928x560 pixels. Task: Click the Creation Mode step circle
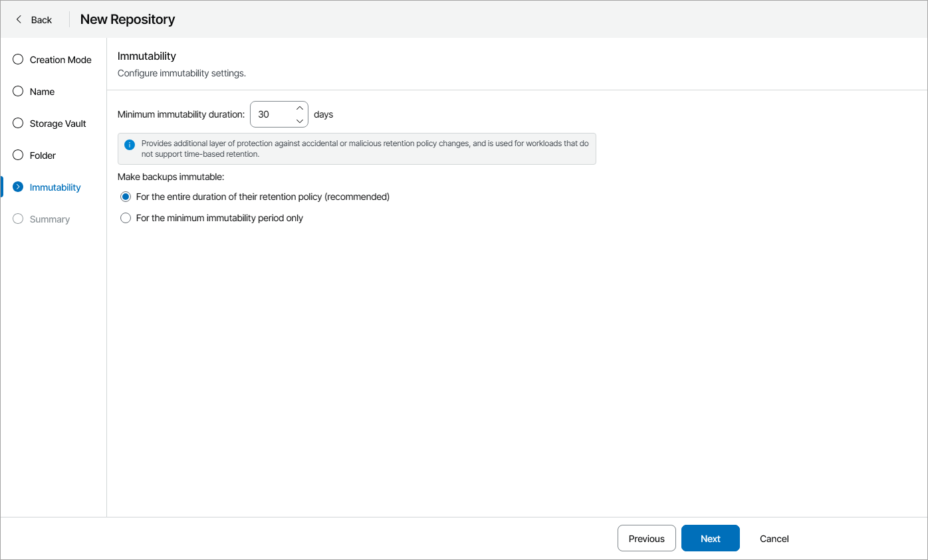click(x=17, y=59)
